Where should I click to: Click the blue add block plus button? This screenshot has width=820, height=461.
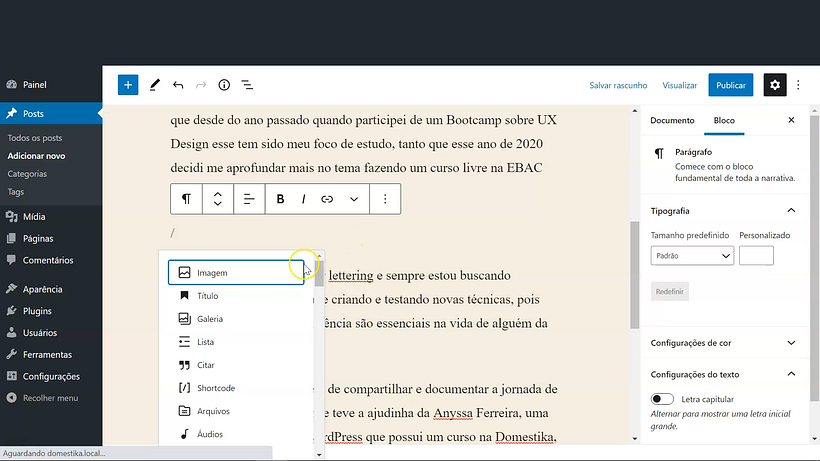pyautogui.click(x=128, y=85)
